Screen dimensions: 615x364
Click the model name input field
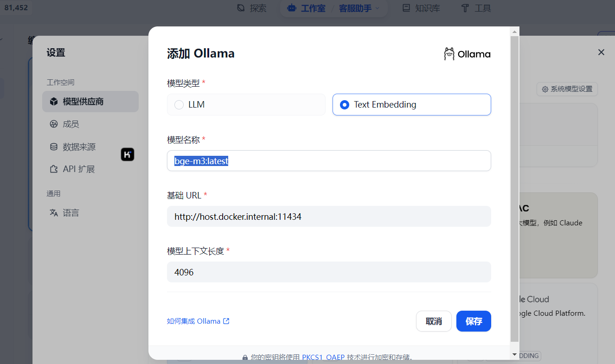tap(329, 160)
